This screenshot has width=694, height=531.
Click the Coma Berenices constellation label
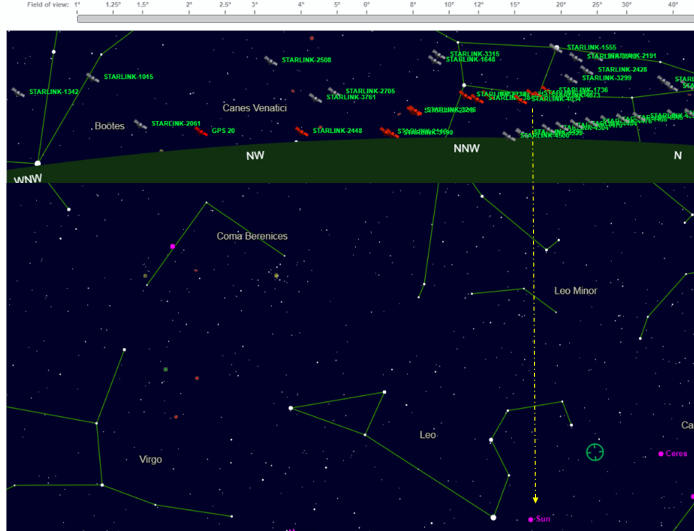[252, 236]
